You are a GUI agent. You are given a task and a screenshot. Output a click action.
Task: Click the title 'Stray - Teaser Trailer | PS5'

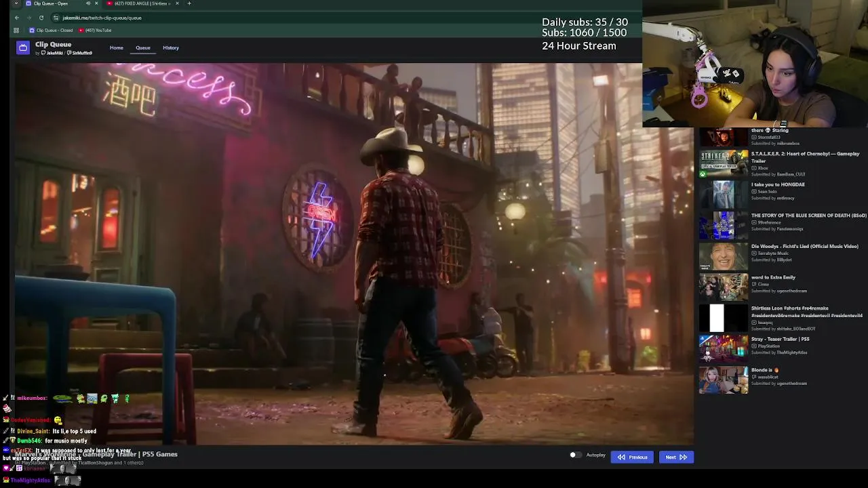point(780,339)
